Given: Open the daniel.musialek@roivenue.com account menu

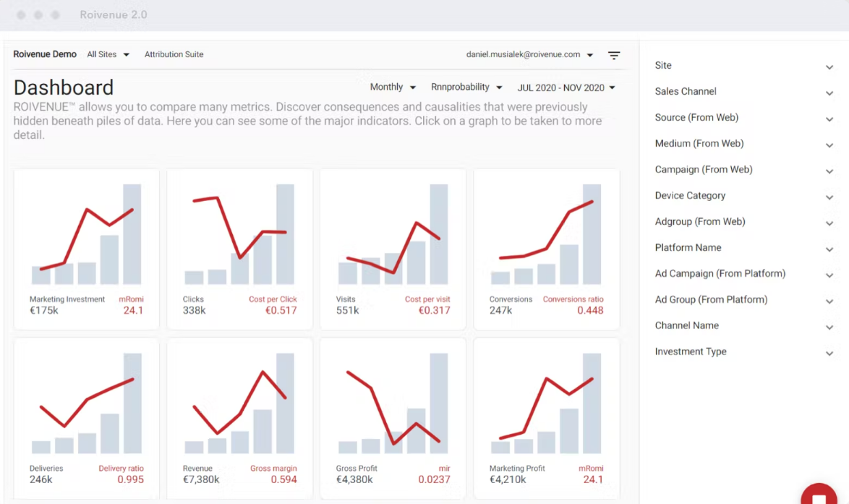Looking at the screenshot, I should 530,54.
